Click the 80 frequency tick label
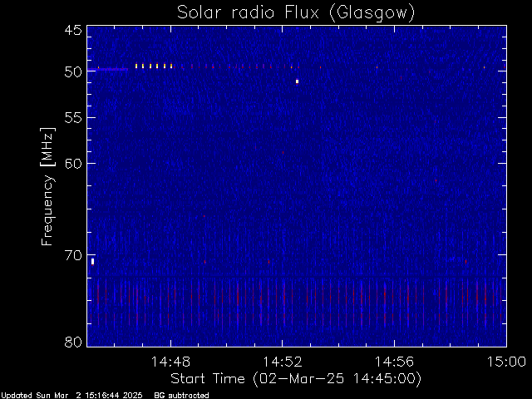Image resolution: width=532 pixels, height=399 pixels. coord(73,342)
